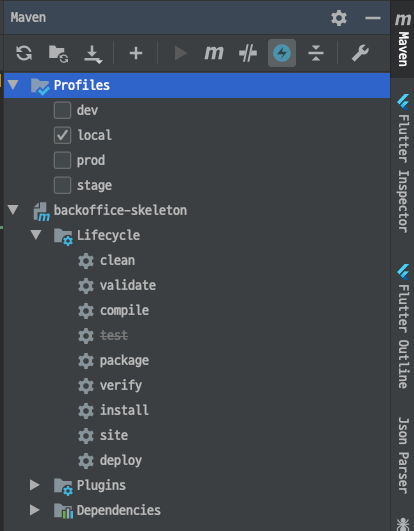Download sources and documentation
This screenshot has height=531, width=414.
(93, 54)
